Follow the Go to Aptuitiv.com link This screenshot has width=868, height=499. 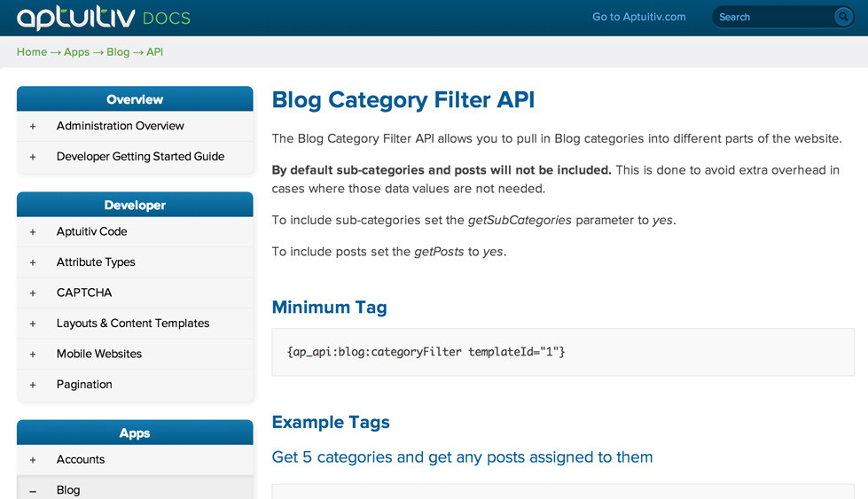click(x=639, y=17)
